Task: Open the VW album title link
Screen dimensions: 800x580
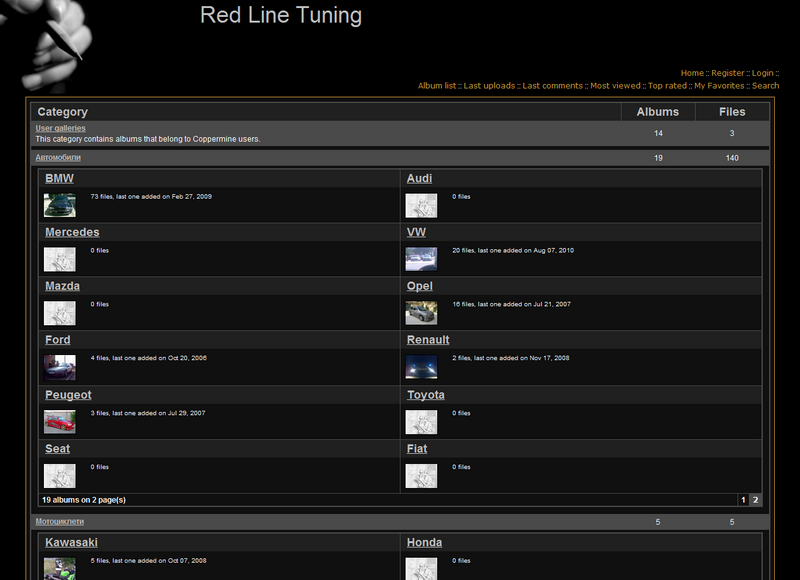Action: tap(416, 232)
